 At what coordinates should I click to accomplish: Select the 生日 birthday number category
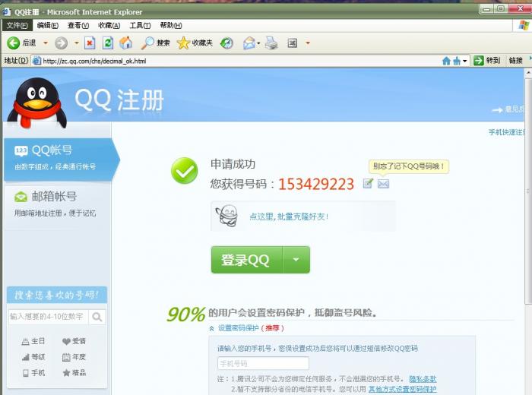click(x=33, y=341)
